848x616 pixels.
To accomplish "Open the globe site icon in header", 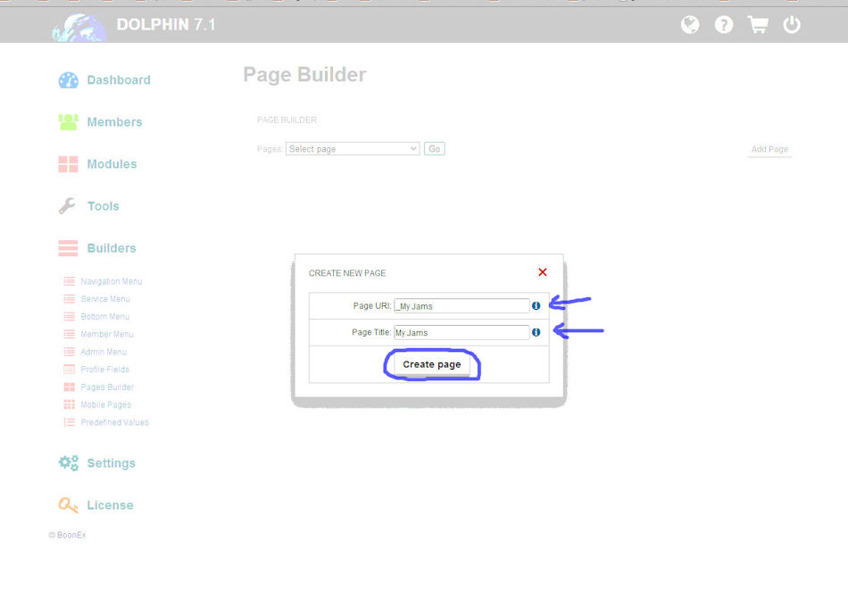I will [x=689, y=24].
